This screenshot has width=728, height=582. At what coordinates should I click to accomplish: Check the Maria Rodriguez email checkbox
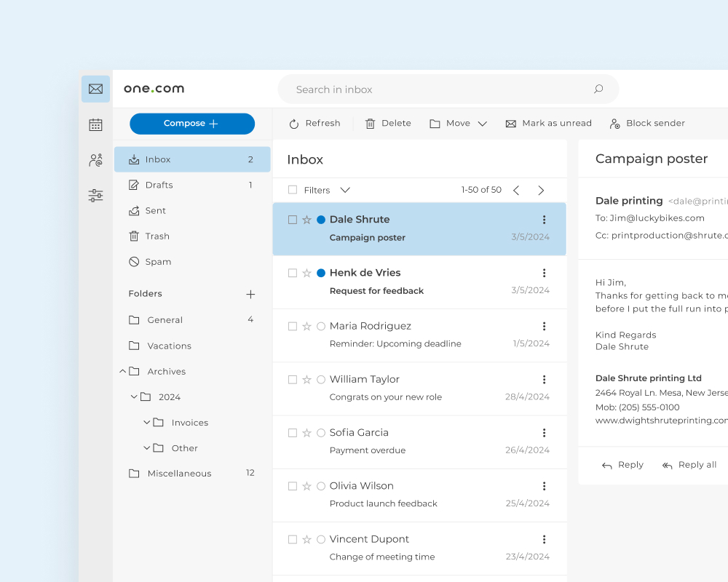point(293,326)
